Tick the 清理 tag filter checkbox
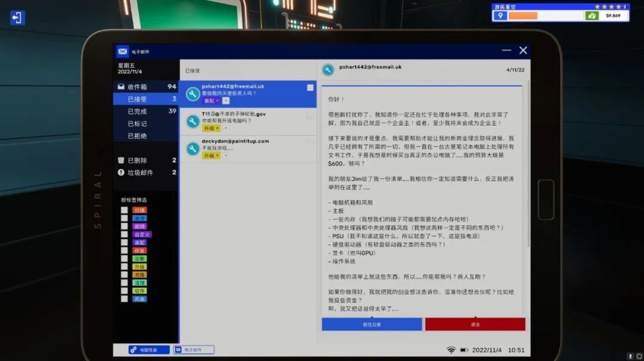 pyautogui.click(x=124, y=282)
